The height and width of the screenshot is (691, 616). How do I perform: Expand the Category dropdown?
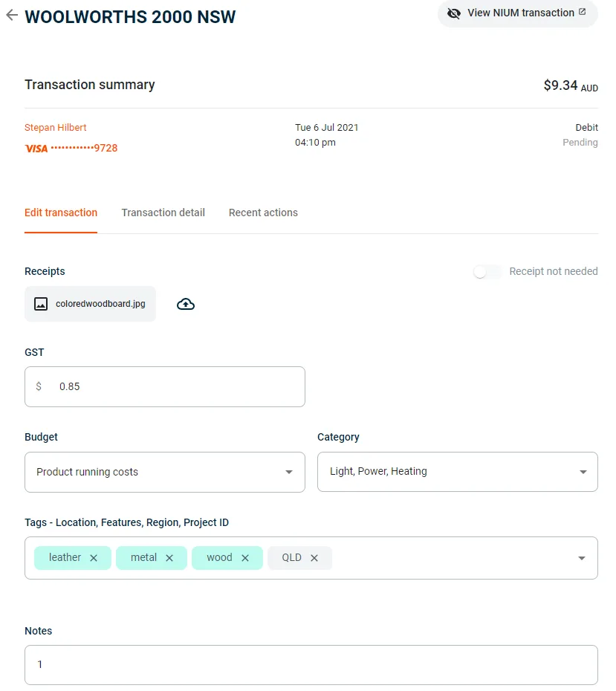click(583, 472)
